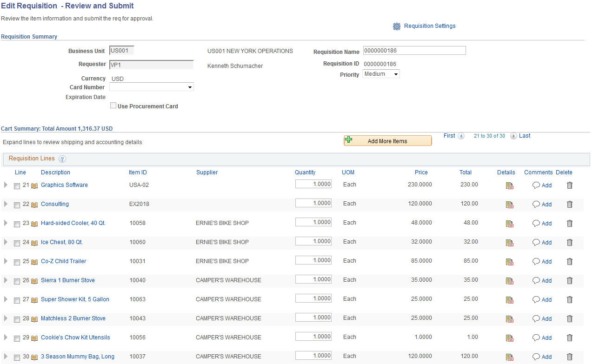This screenshot has height=364, width=593.
Task: Open details icon for Graphics Software line
Action: pos(510,185)
